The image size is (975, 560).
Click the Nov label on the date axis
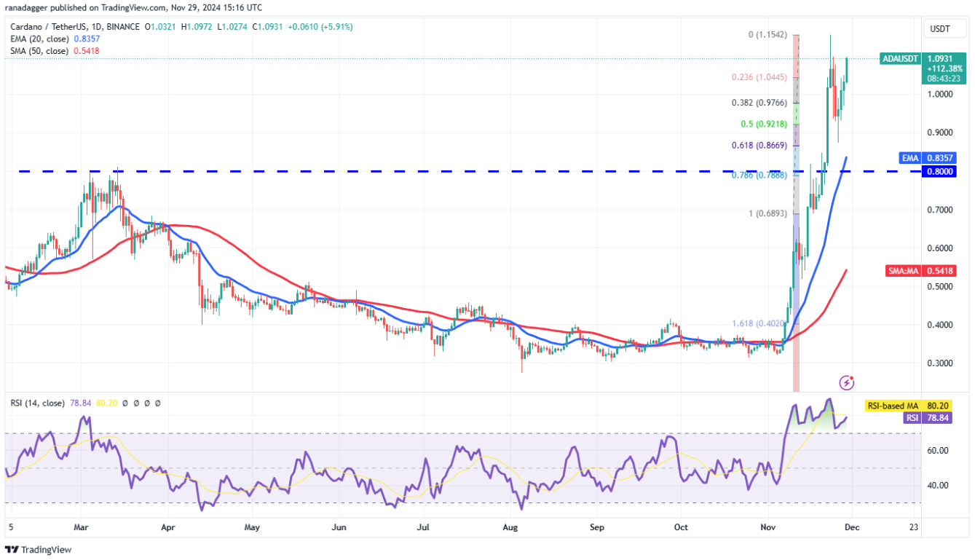767,527
